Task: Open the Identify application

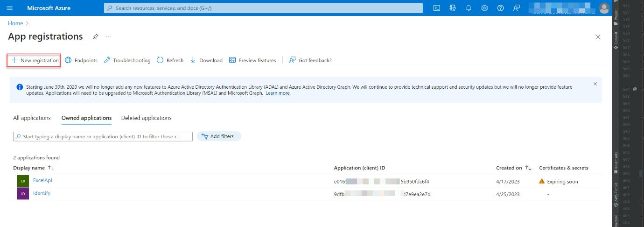Action: click(x=42, y=193)
